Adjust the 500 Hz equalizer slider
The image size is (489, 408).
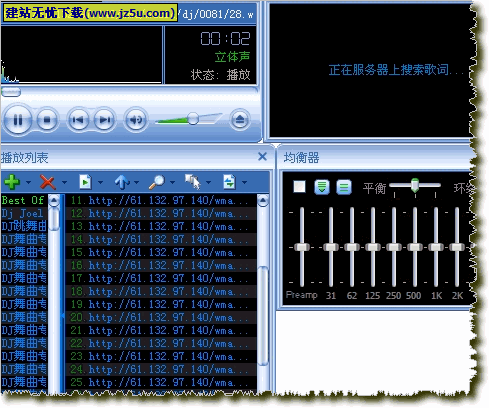[415, 247]
